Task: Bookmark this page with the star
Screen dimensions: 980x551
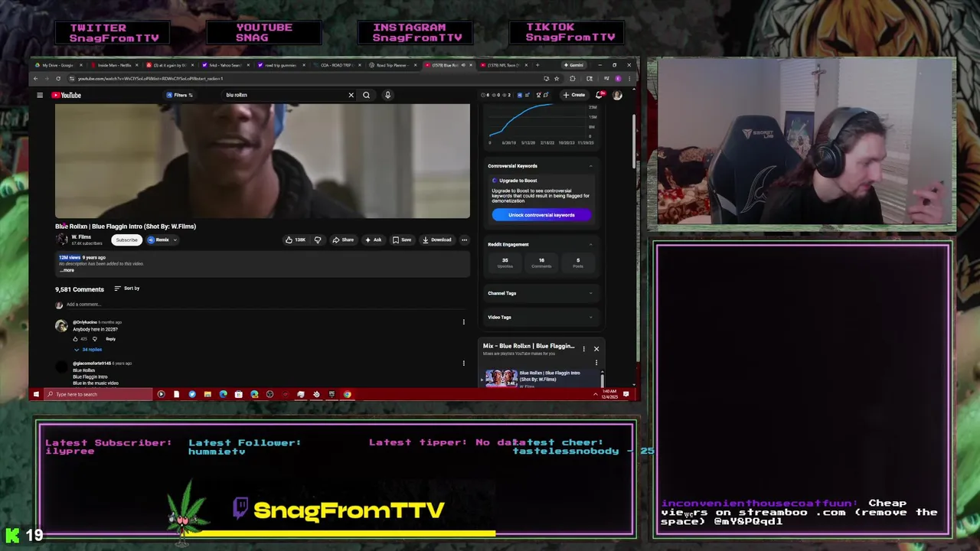Action: (x=557, y=78)
